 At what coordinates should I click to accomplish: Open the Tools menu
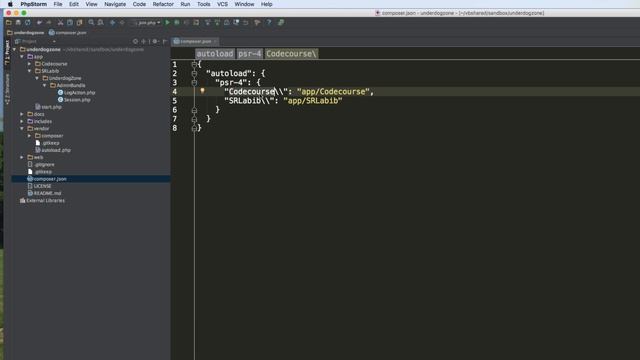(x=204, y=4)
